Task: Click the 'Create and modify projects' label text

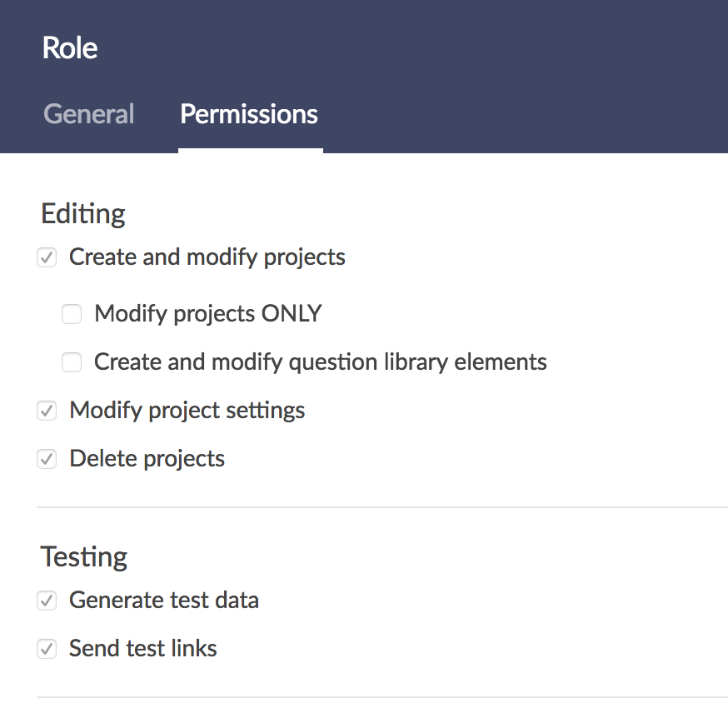Action: point(207,257)
